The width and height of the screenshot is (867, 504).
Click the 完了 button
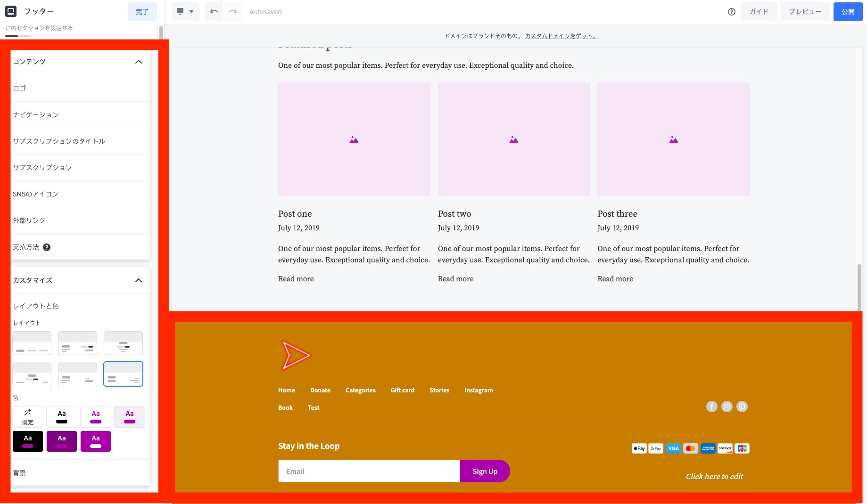[142, 12]
